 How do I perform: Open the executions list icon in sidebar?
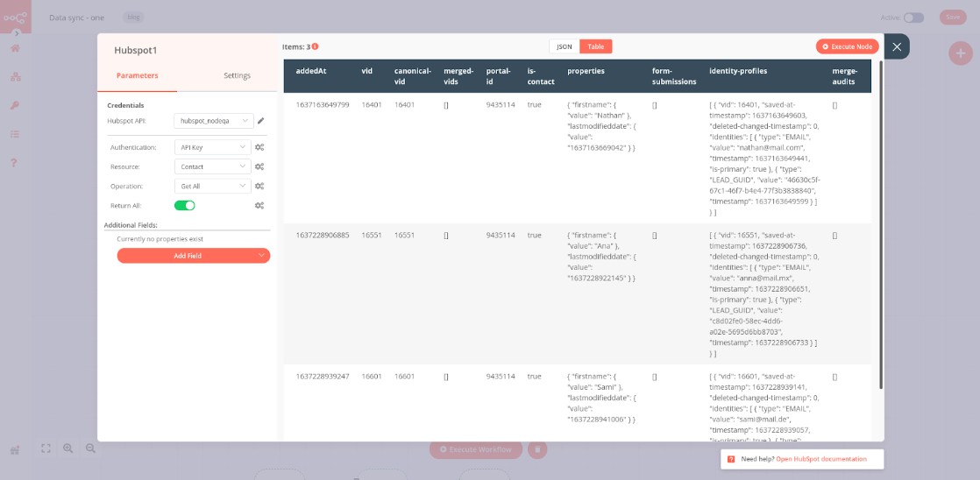(15, 134)
